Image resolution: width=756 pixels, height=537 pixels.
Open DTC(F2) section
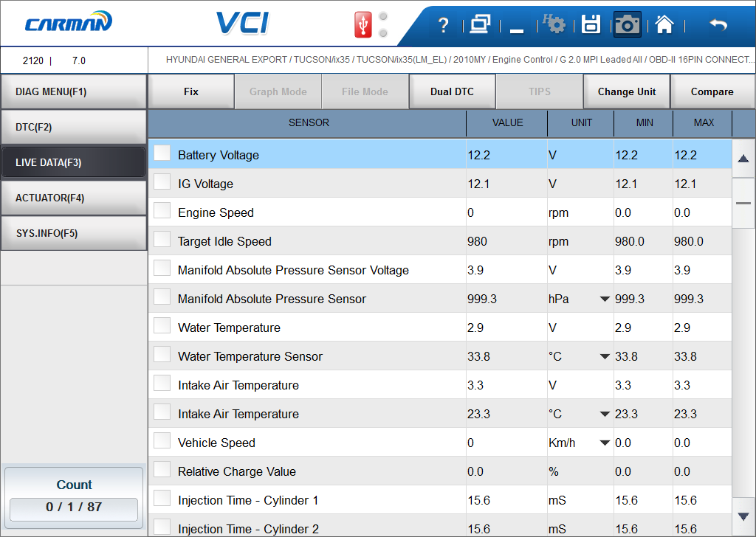click(x=73, y=127)
